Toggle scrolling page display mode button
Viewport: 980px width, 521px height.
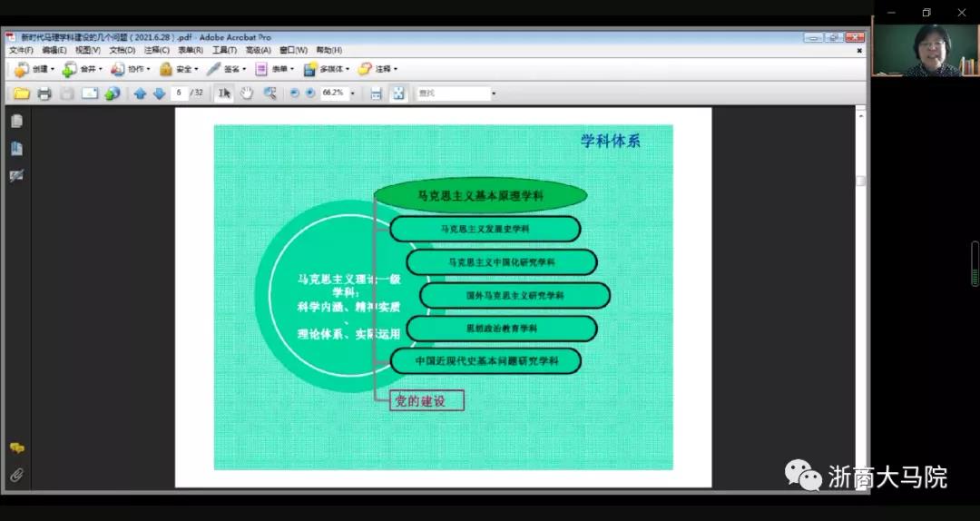click(x=376, y=93)
